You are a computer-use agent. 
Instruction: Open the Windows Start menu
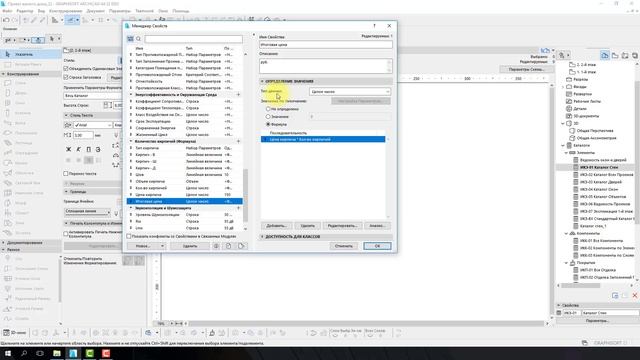[x=7, y=353]
